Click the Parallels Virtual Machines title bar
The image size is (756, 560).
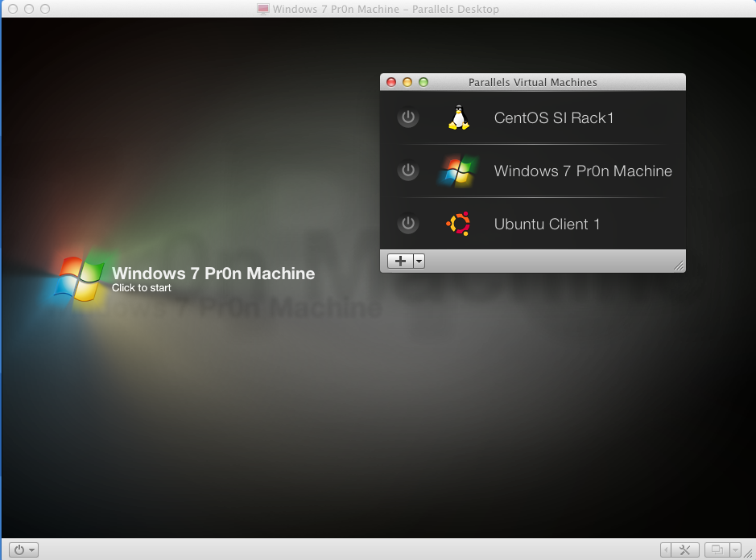533,82
